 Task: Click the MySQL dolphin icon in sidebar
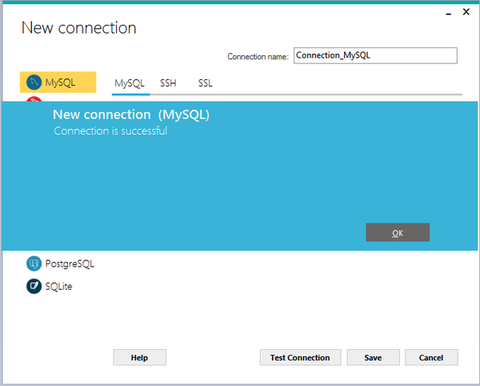pyautogui.click(x=34, y=82)
